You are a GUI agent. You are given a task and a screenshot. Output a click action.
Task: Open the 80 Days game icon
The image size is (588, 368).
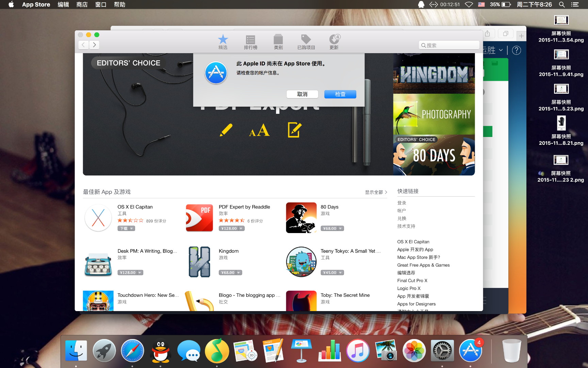[301, 218]
